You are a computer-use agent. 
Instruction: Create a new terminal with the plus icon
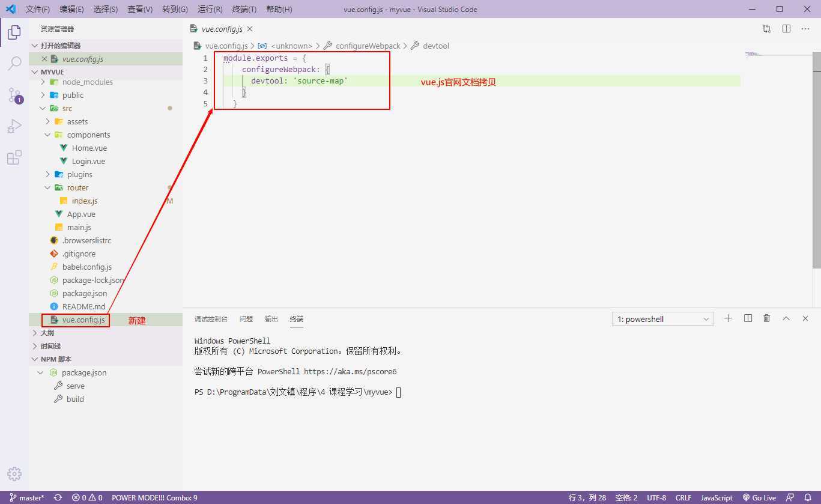click(729, 318)
